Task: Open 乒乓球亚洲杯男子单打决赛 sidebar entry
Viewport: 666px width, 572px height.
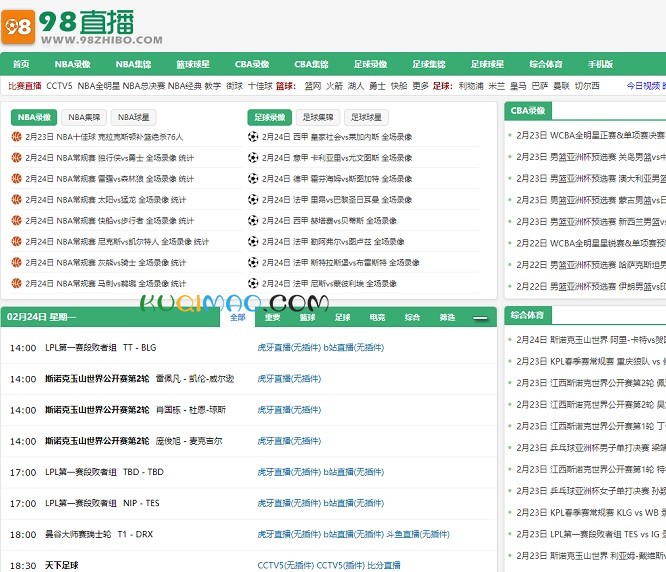Action: coord(590,448)
